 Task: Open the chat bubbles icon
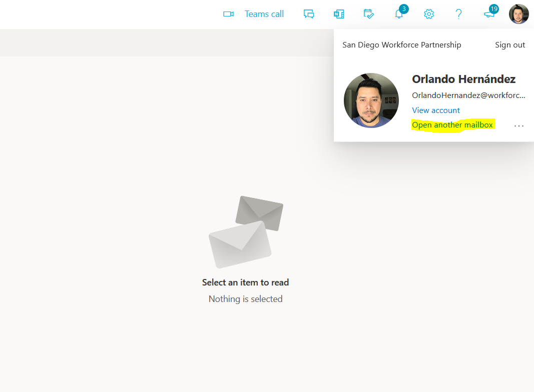click(x=309, y=14)
